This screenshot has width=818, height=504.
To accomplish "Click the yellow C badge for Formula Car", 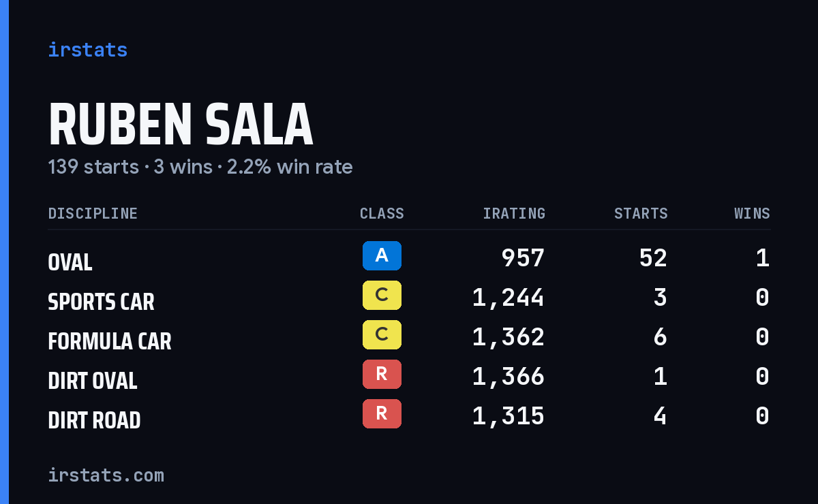I will 382,334.
